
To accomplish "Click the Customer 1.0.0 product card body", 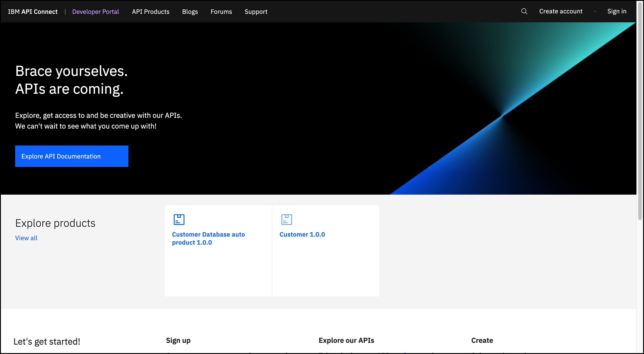I will (325, 268).
